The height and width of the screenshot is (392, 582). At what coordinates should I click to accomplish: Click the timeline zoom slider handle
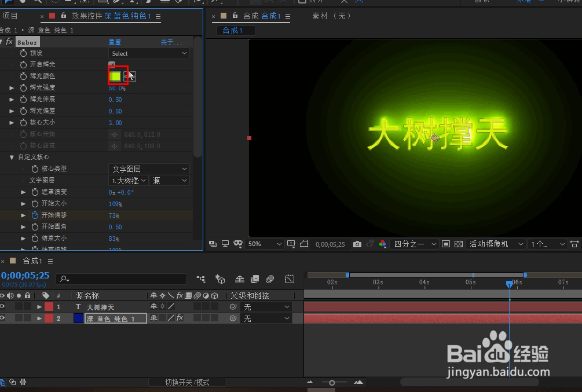[x=332, y=382]
